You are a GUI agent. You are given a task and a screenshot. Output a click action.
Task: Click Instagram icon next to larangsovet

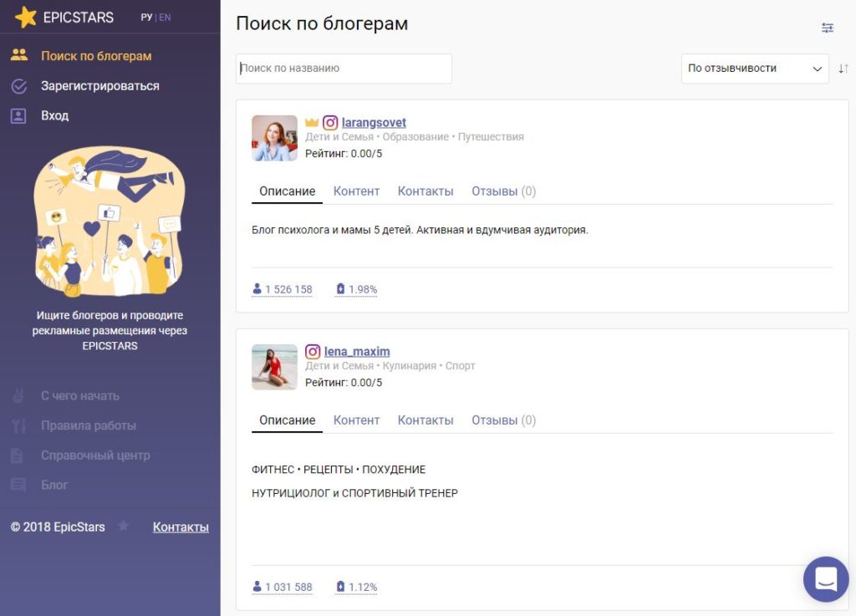click(329, 123)
